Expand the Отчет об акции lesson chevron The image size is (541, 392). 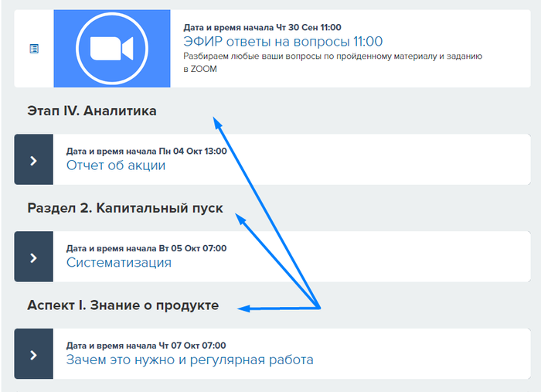click(33, 159)
